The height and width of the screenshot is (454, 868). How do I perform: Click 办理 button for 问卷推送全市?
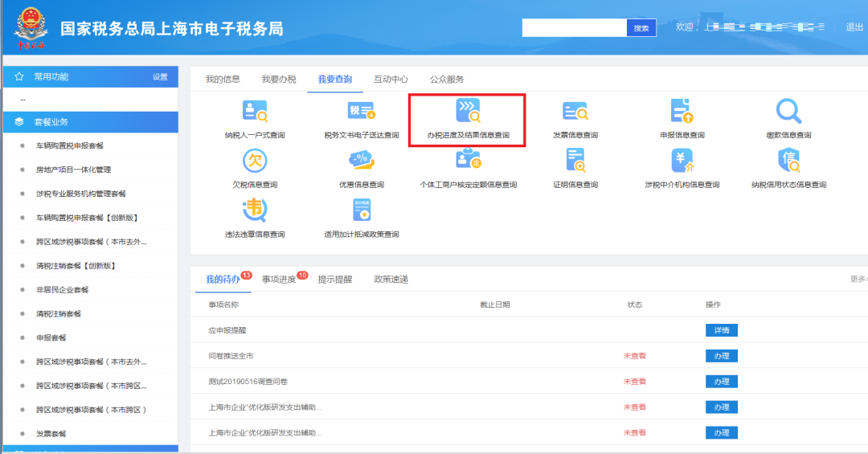[721, 356]
